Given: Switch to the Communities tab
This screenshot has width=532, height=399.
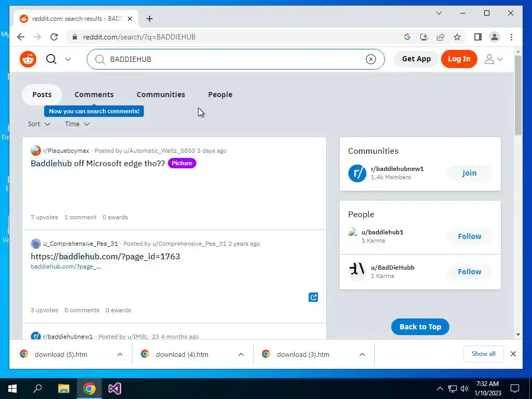Looking at the screenshot, I should (161, 95).
